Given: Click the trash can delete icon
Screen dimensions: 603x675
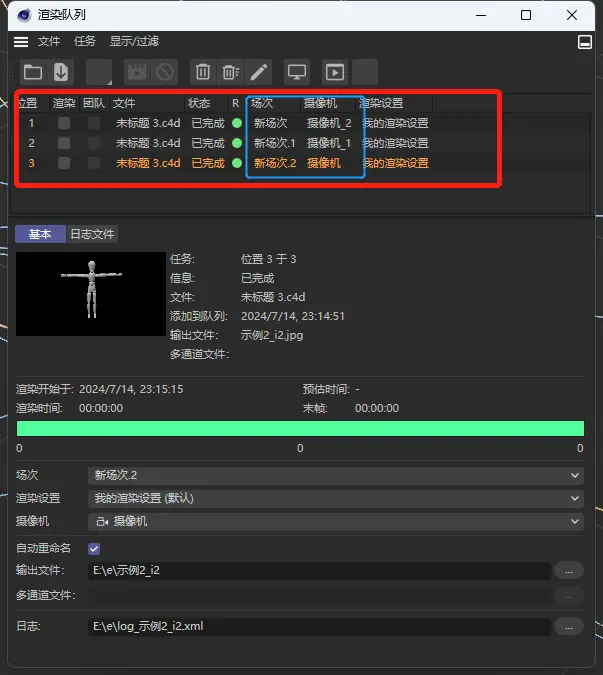Looking at the screenshot, I should [203, 72].
